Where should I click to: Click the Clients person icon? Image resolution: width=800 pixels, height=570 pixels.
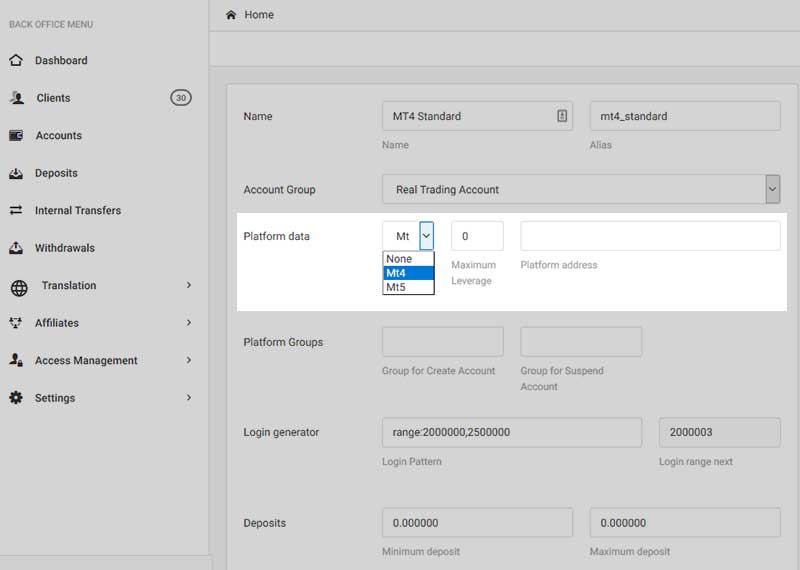[x=16, y=98]
